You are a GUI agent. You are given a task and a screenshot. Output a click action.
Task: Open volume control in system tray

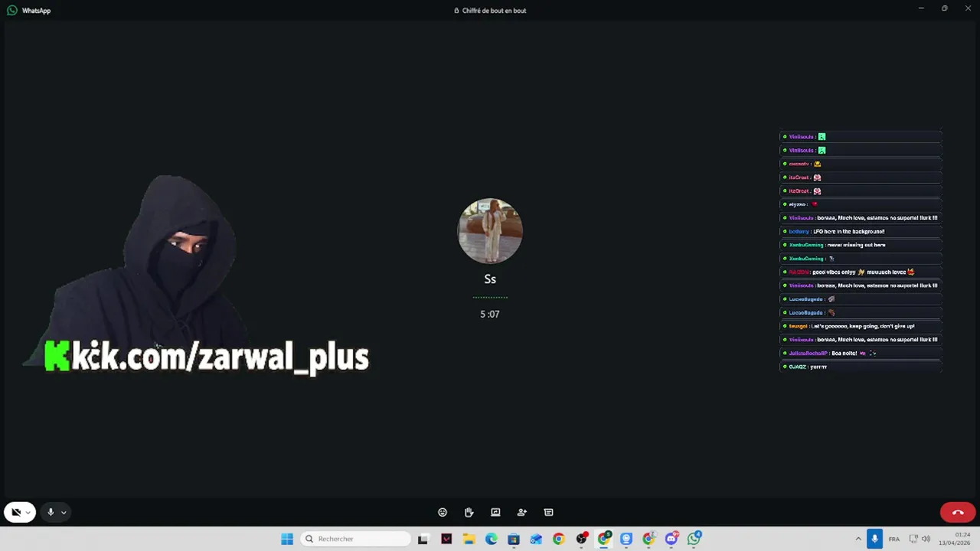click(926, 539)
